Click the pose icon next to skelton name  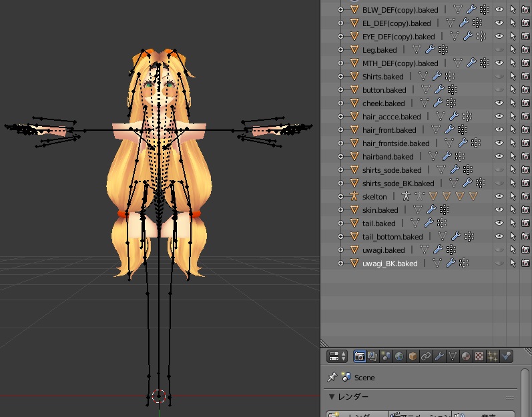[x=406, y=196]
